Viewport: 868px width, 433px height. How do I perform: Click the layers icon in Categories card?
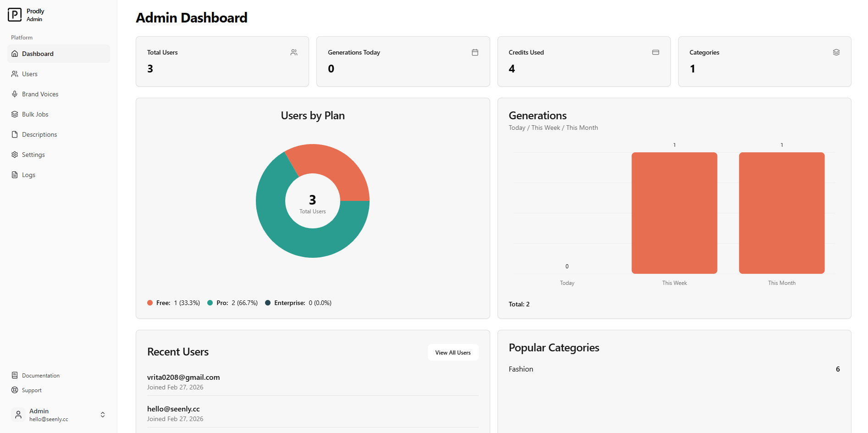(x=836, y=53)
